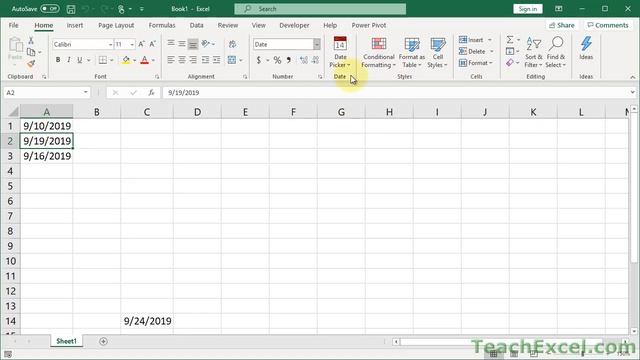640x360 pixels.
Task: Click Format cells button
Action: 476,63
